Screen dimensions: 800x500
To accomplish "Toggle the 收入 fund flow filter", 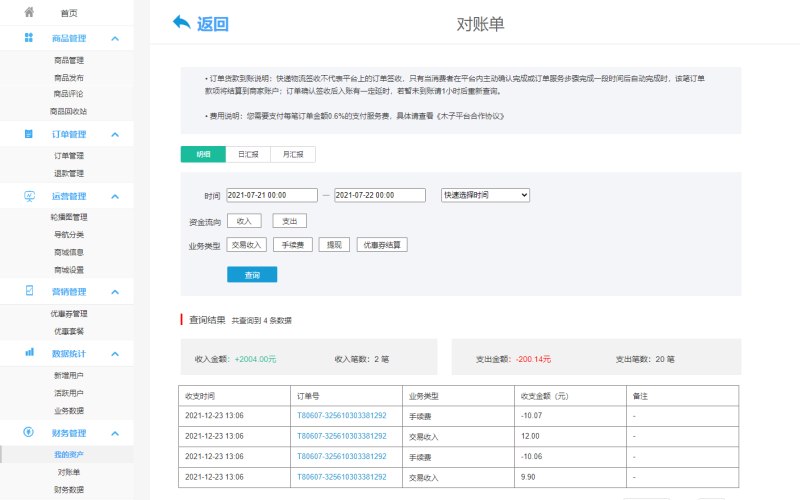I will (x=244, y=221).
